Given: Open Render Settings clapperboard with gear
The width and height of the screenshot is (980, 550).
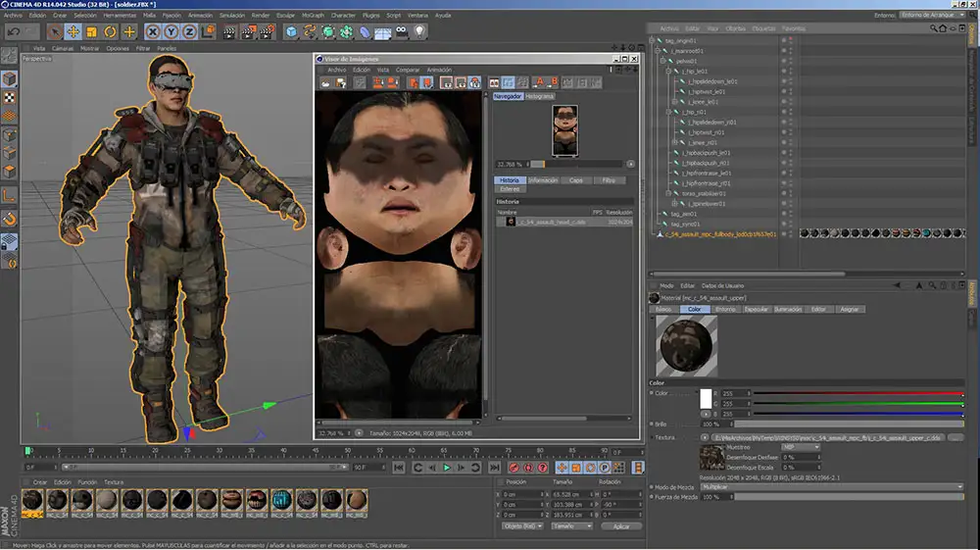Looking at the screenshot, I should click(x=267, y=31).
